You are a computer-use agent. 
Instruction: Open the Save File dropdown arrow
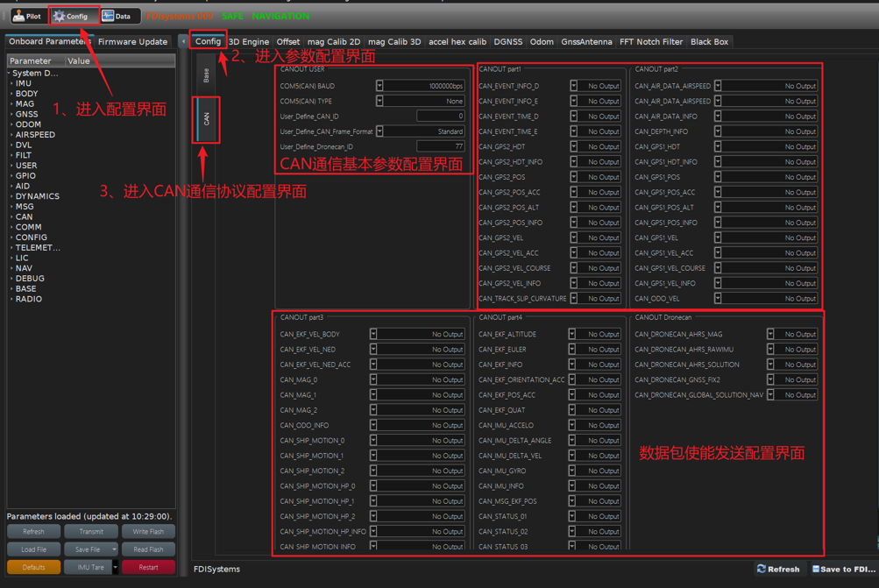click(114, 549)
